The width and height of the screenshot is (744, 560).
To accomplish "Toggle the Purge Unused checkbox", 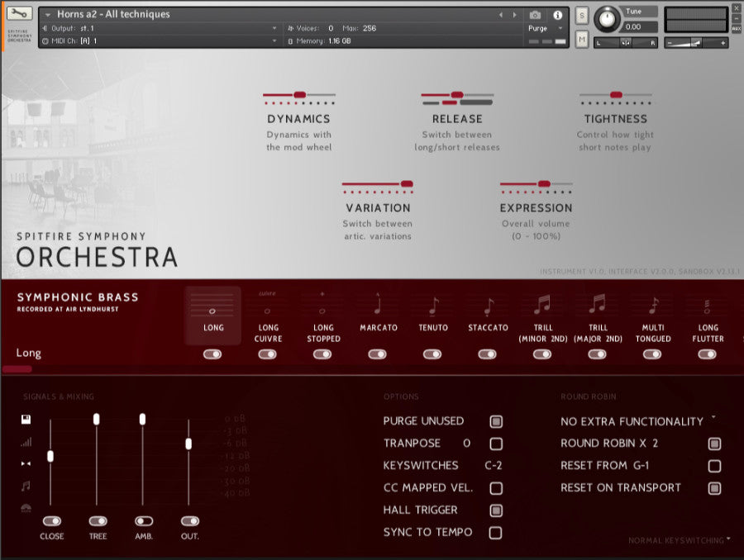I will [496, 421].
